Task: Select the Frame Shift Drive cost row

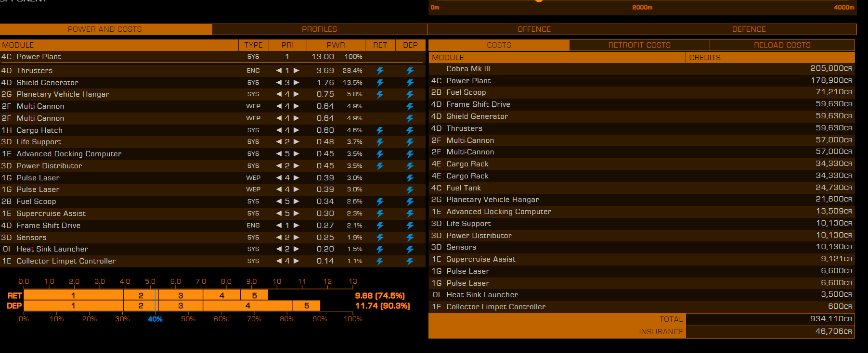Action: click(x=642, y=104)
